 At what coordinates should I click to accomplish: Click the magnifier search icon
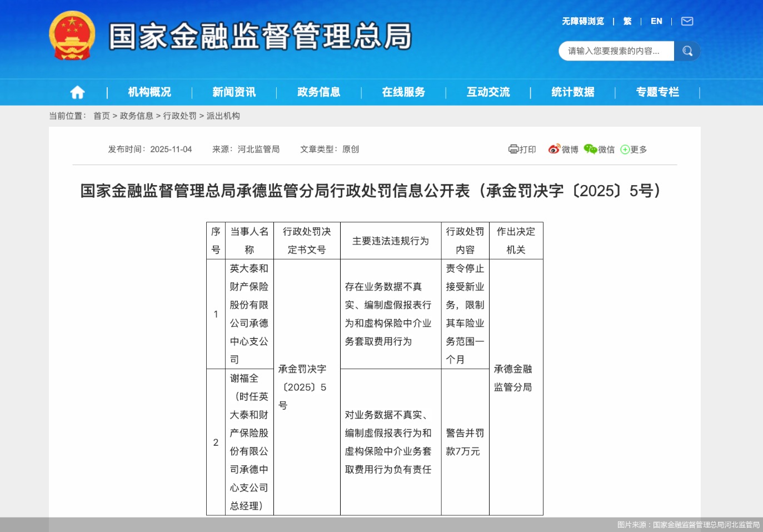[x=687, y=51]
